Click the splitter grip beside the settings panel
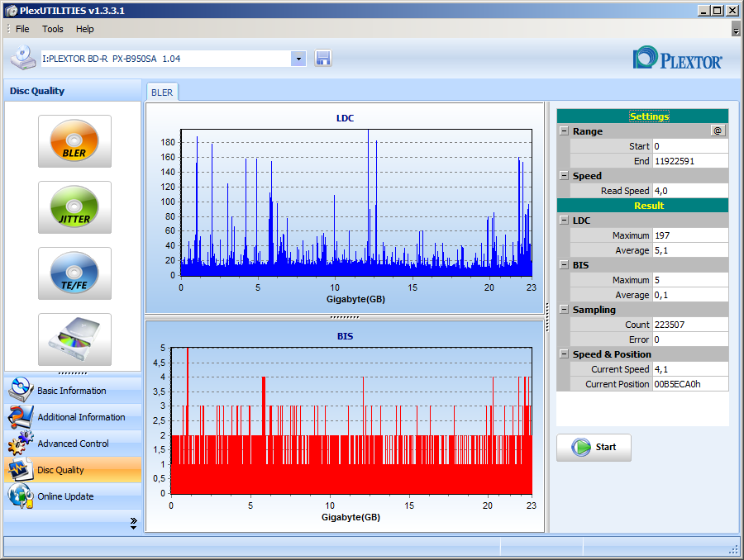744x560 pixels. point(547,316)
